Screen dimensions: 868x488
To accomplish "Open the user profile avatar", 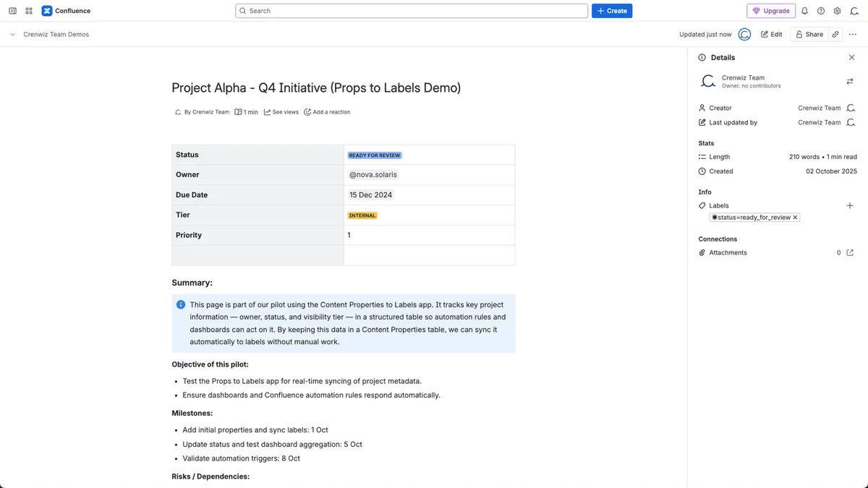I will [854, 11].
